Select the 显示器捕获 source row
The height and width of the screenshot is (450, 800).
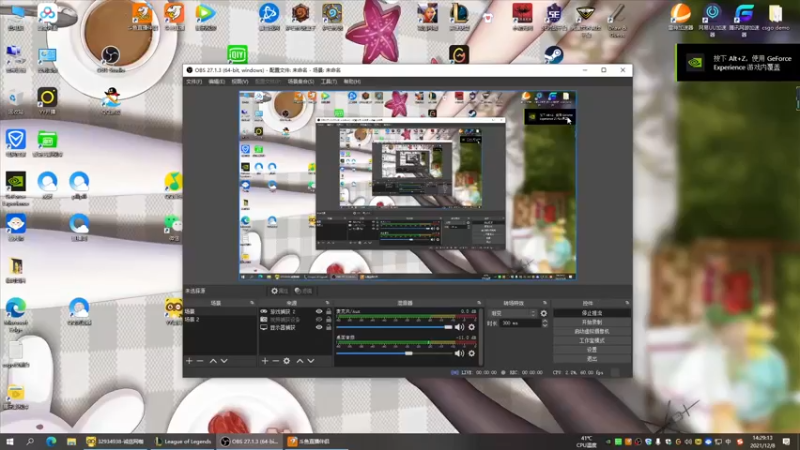click(x=295, y=328)
